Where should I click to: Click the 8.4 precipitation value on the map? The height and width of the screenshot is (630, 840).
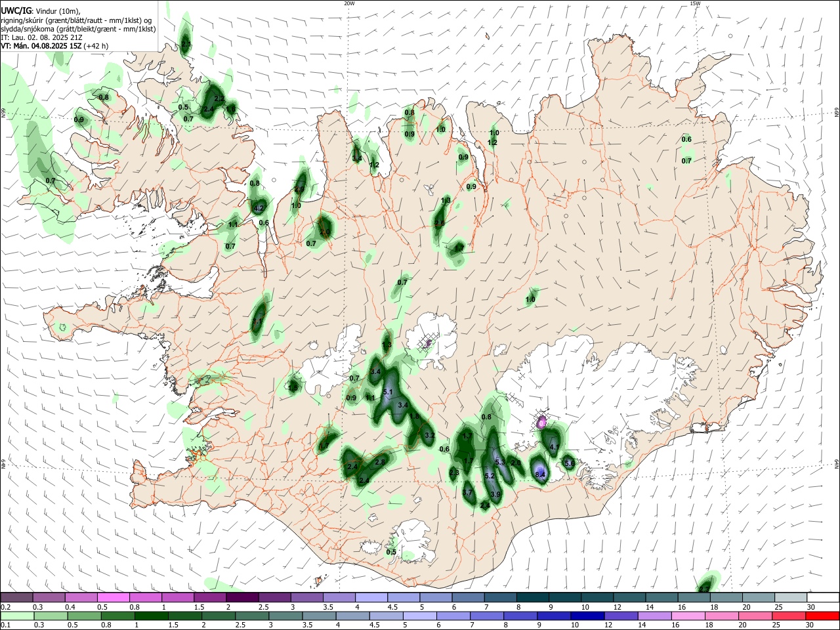(x=541, y=474)
